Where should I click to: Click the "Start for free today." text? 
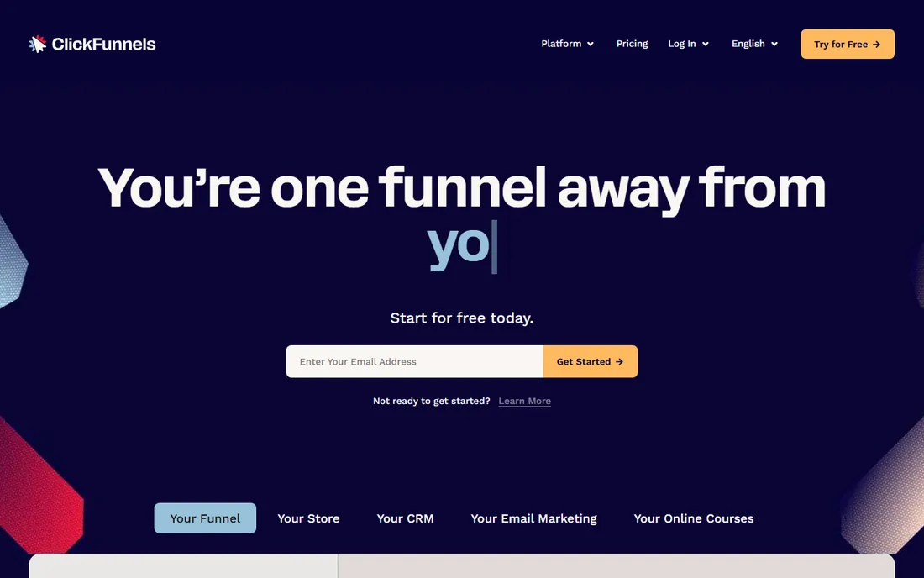point(462,318)
